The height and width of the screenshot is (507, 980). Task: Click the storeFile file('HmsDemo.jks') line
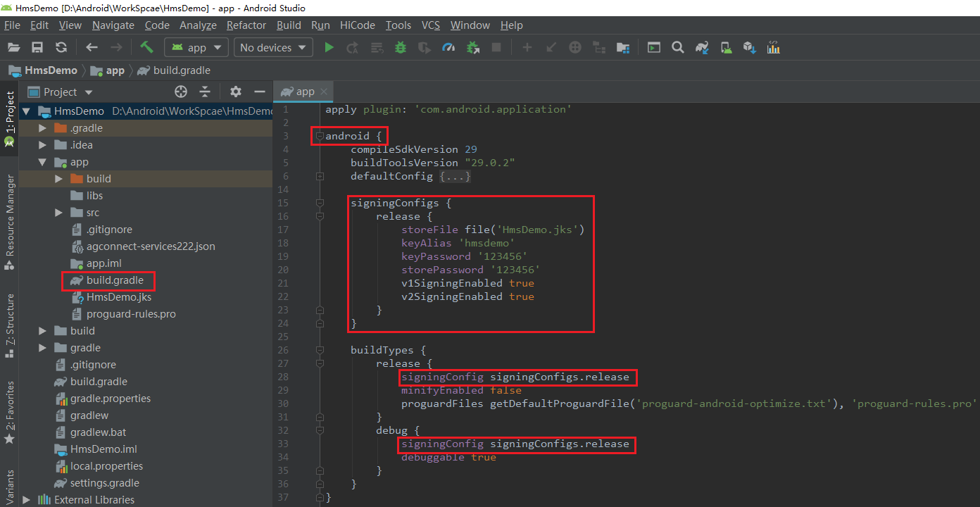click(x=493, y=230)
